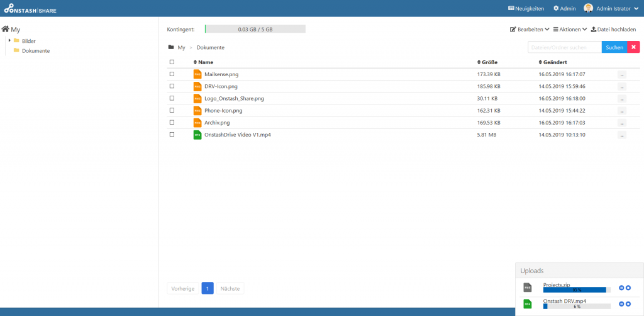Sort the list by Geändert column

[553, 62]
